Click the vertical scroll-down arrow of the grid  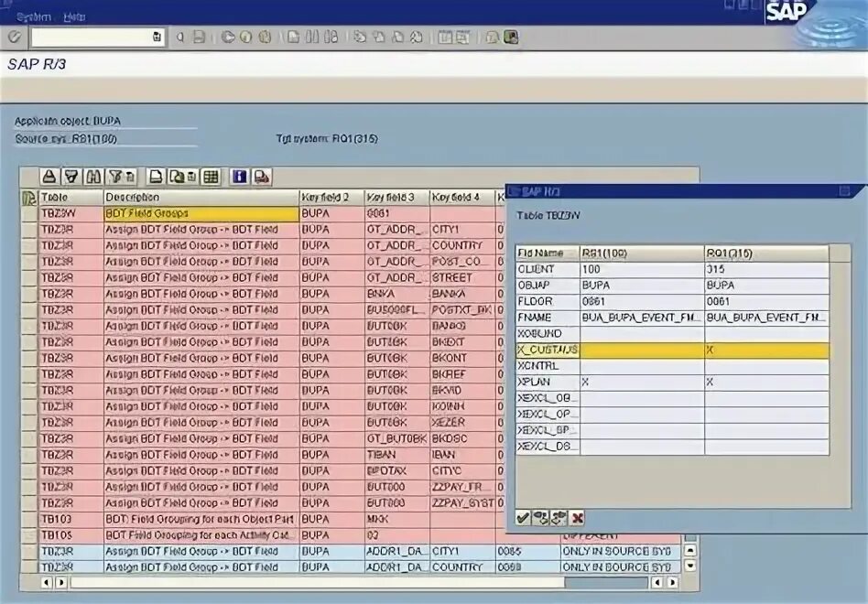pos(690,566)
